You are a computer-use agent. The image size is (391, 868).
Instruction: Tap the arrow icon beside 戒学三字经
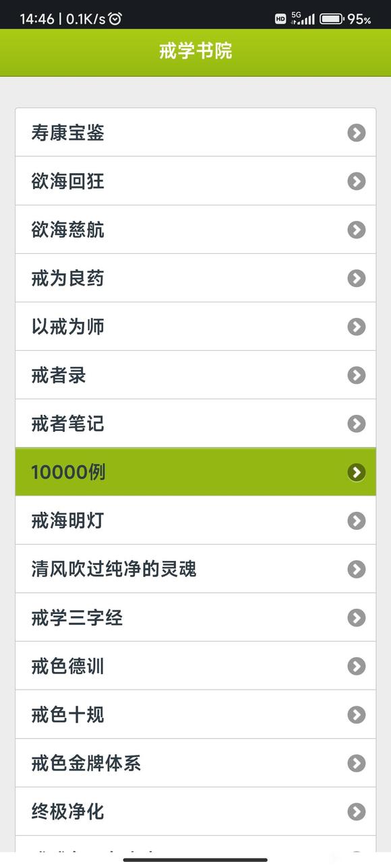[x=356, y=617]
